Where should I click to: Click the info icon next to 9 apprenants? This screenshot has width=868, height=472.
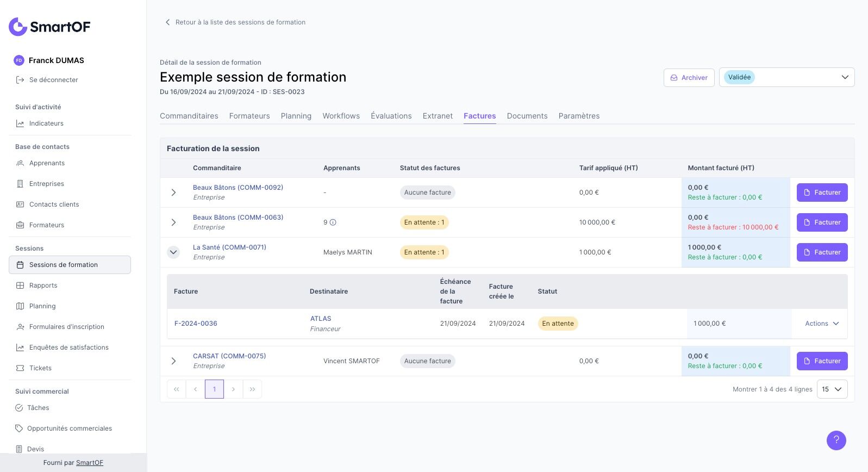click(x=333, y=222)
